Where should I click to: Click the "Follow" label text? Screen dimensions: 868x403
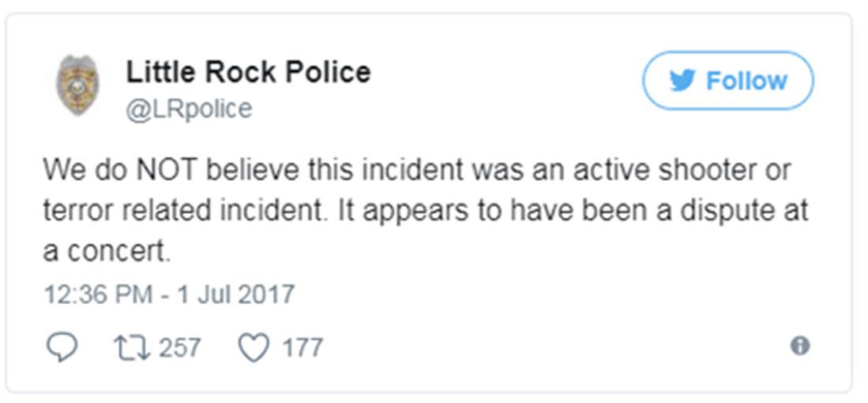pyautogui.click(x=746, y=81)
